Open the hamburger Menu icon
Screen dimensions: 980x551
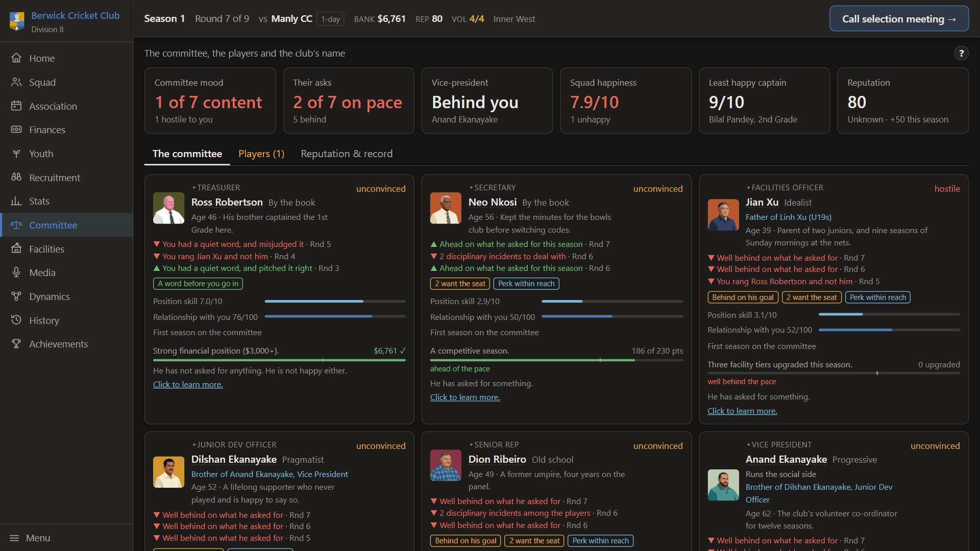click(14, 538)
